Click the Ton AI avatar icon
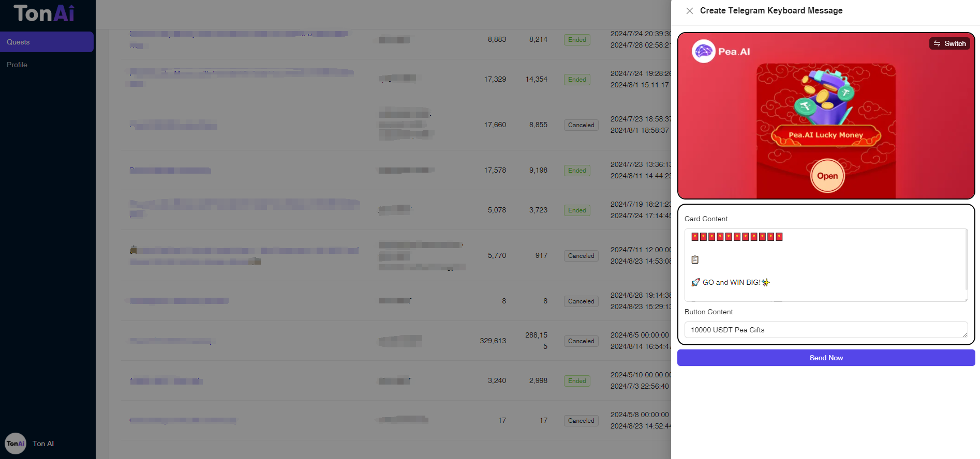The height and width of the screenshot is (459, 980). pos(16,443)
